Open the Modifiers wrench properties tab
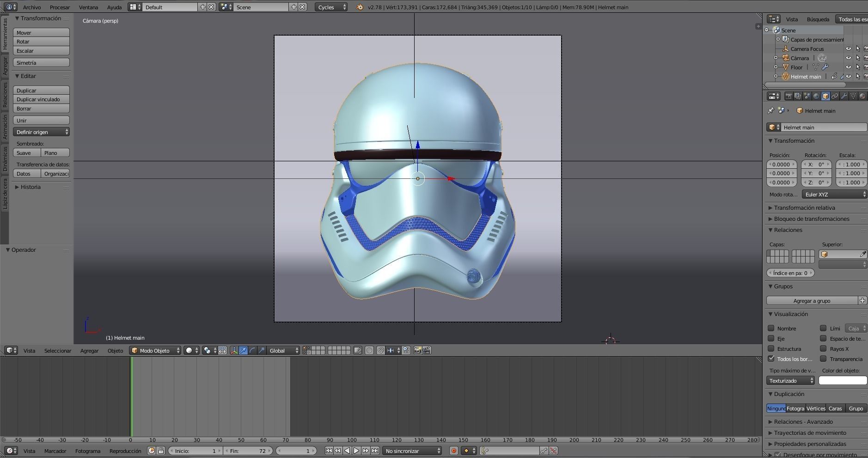This screenshot has height=458, width=868. click(x=844, y=96)
